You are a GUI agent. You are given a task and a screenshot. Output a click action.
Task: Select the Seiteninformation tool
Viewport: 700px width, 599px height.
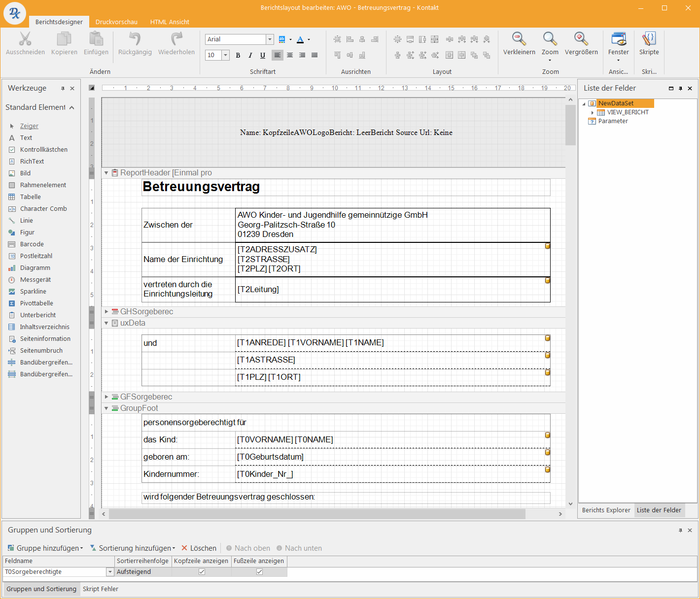point(45,339)
